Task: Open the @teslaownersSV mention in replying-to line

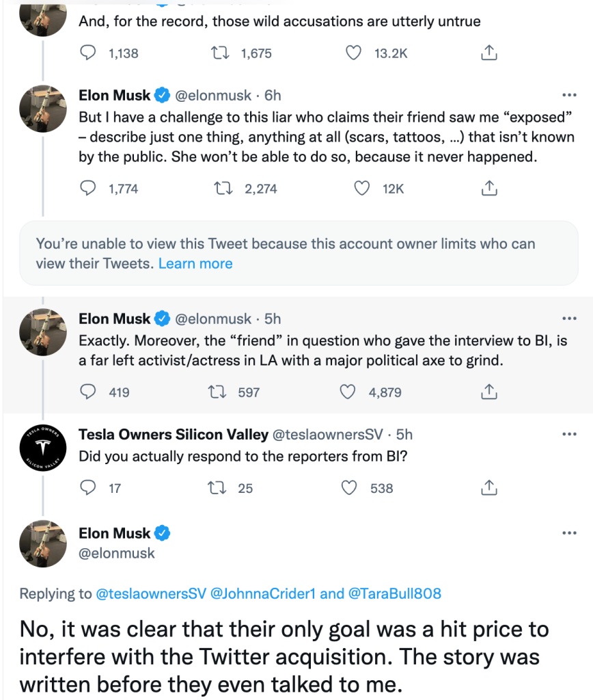Action: (x=147, y=593)
